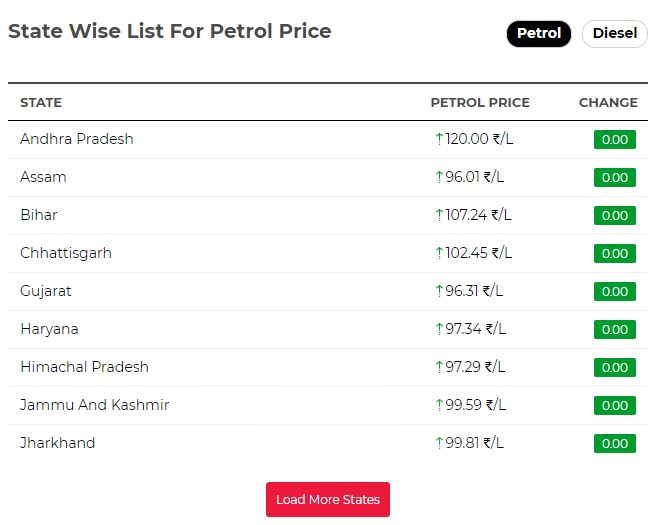The image size is (655, 525).
Task: Select the Bihar state name
Action: [39, 215]
